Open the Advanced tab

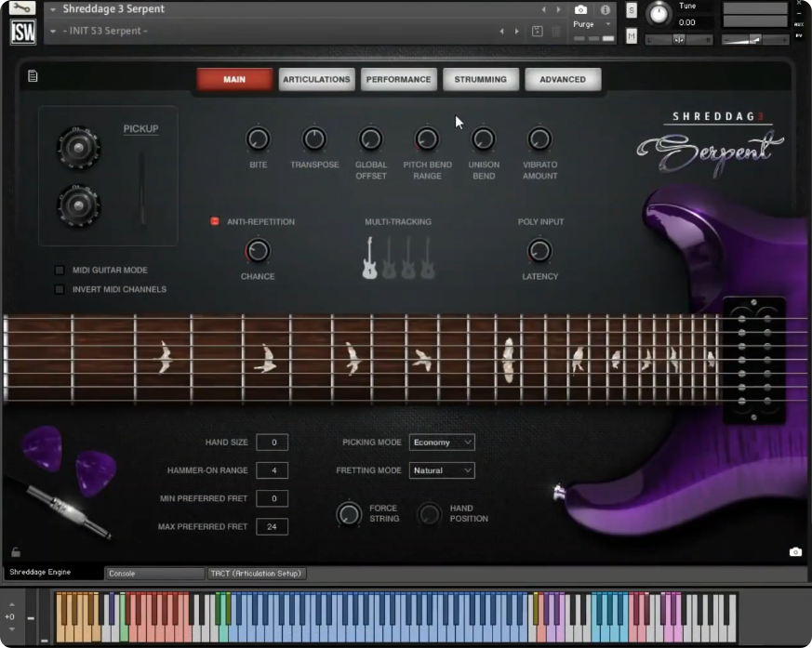click(x=563, y=79)
